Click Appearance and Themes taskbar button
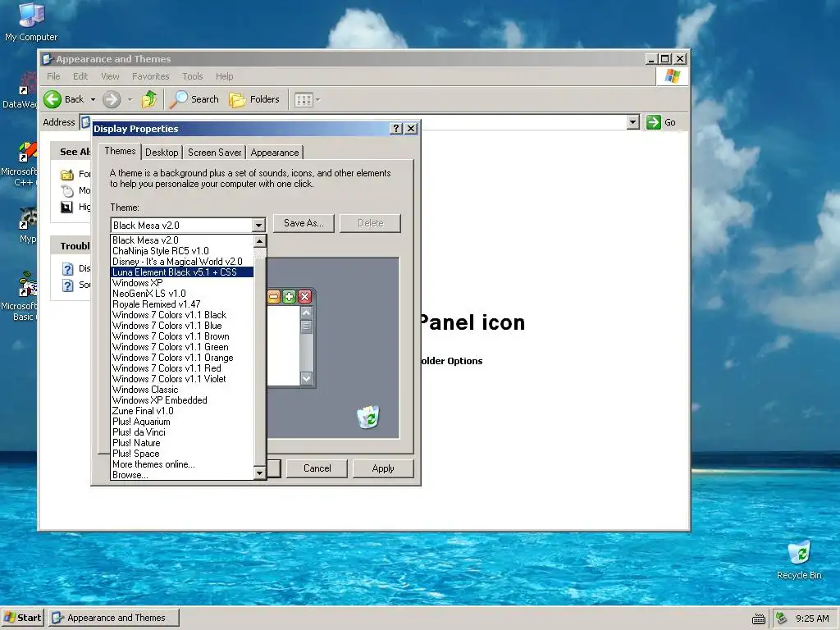 [x=114, y=618]
